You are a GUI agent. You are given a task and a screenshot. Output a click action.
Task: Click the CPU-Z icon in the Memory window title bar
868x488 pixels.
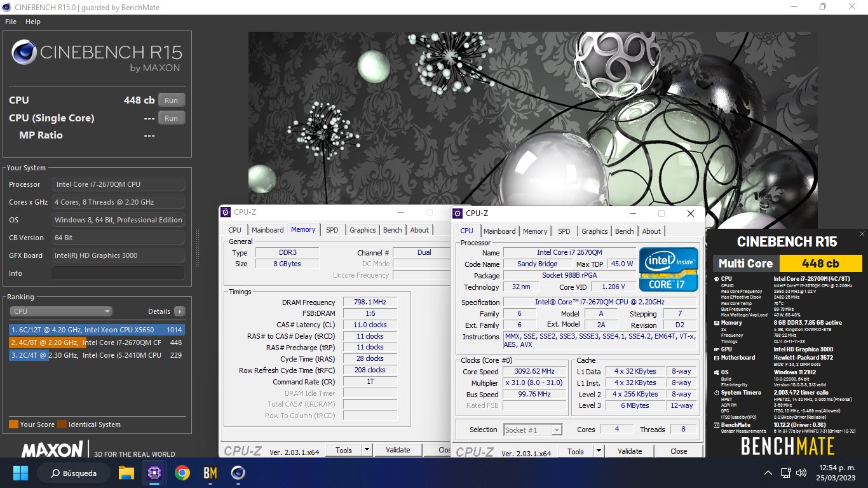point(226,212)
